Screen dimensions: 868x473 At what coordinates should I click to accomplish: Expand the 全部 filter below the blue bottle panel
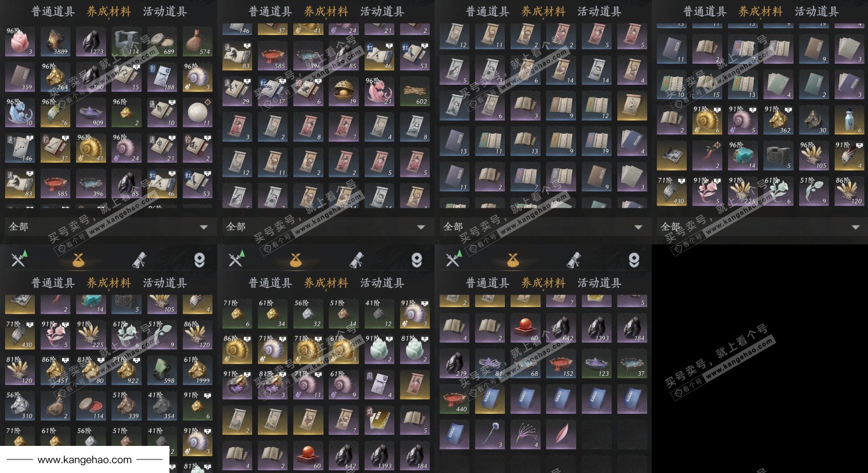point(760,226)
